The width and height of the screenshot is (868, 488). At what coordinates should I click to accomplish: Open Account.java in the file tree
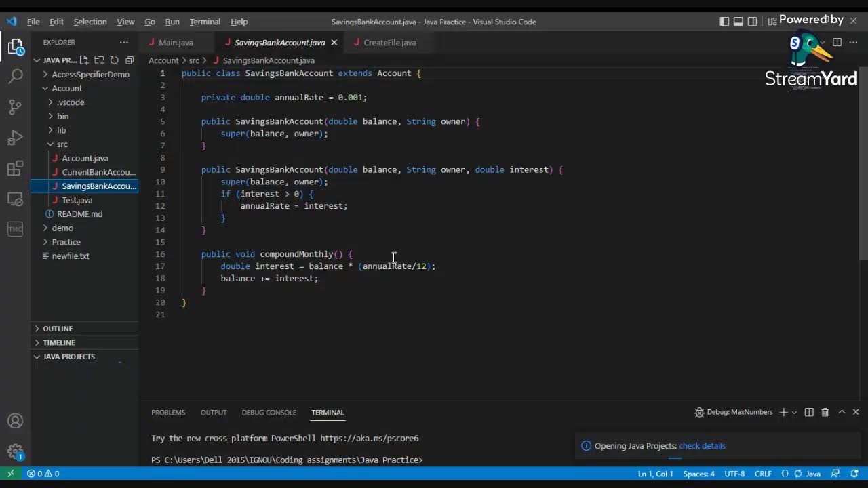pyautogui.click(x=84, y=158)
